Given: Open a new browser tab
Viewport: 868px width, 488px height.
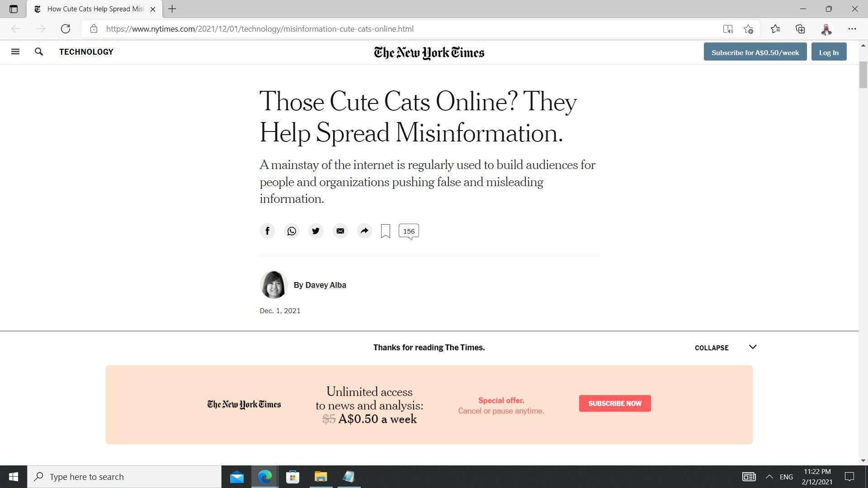Looking at the screenshot, I should 172,9.
